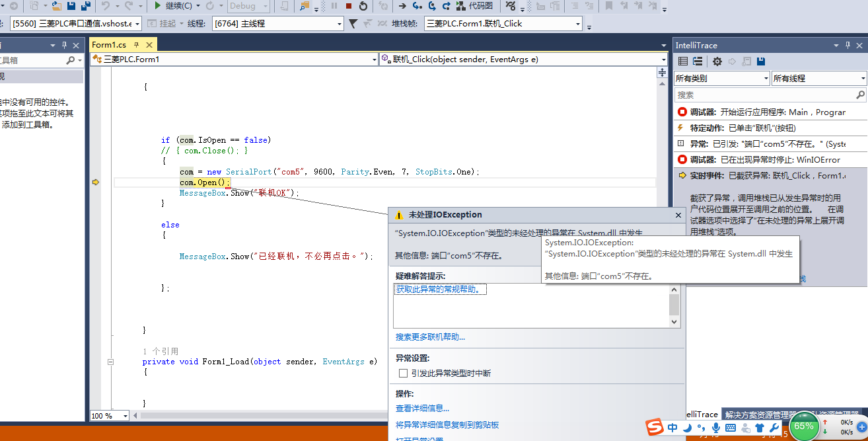Click the IntelliTrace panel pin icon
Viewport: 868px width, 441px height.
[848, 45]
